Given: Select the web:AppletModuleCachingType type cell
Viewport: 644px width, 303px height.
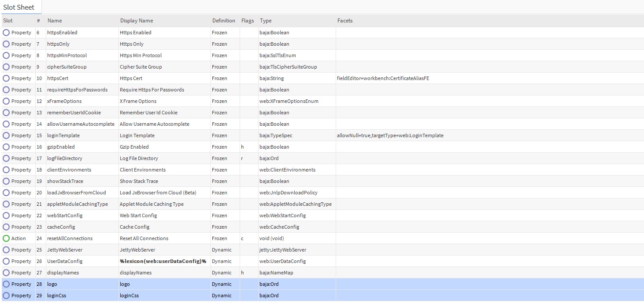Looking at the screenshot, I should [295, 204].
